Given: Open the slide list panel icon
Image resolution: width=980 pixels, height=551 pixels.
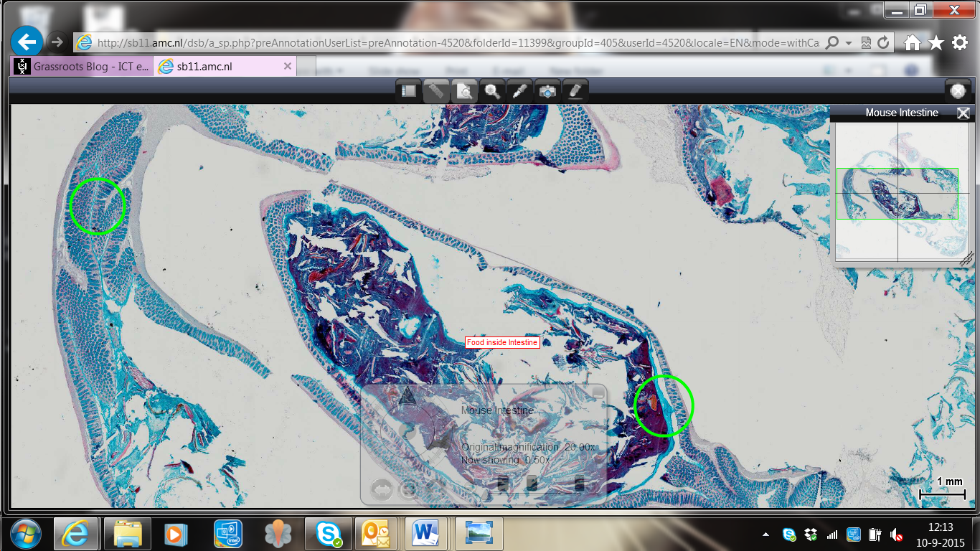Looking at the screenshot, I should [409, 91].
